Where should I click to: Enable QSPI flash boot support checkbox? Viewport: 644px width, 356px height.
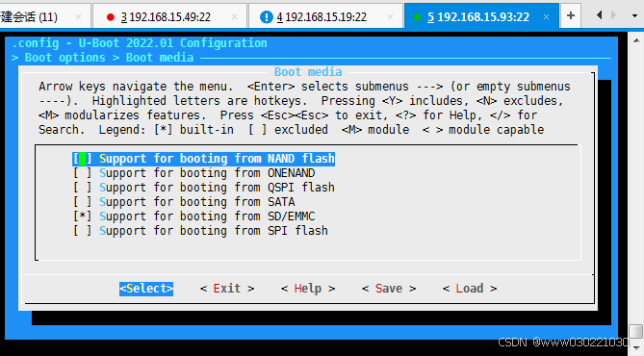click(82, 188)
